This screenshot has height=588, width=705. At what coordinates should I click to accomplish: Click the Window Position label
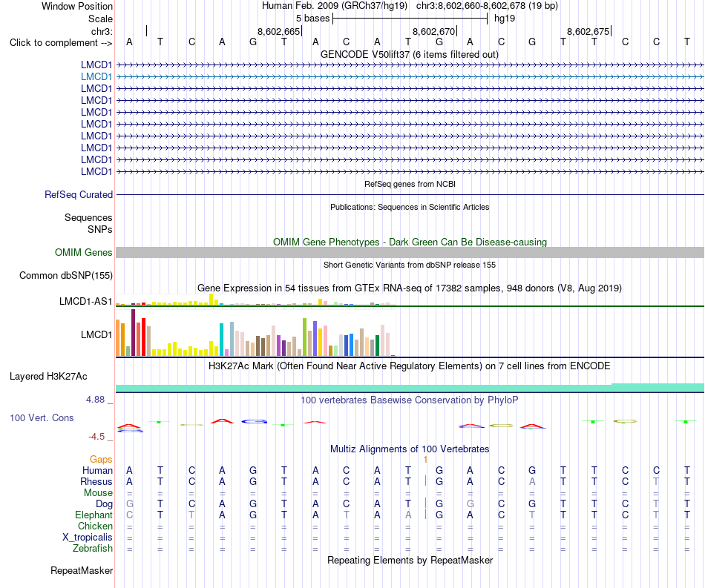77,6
